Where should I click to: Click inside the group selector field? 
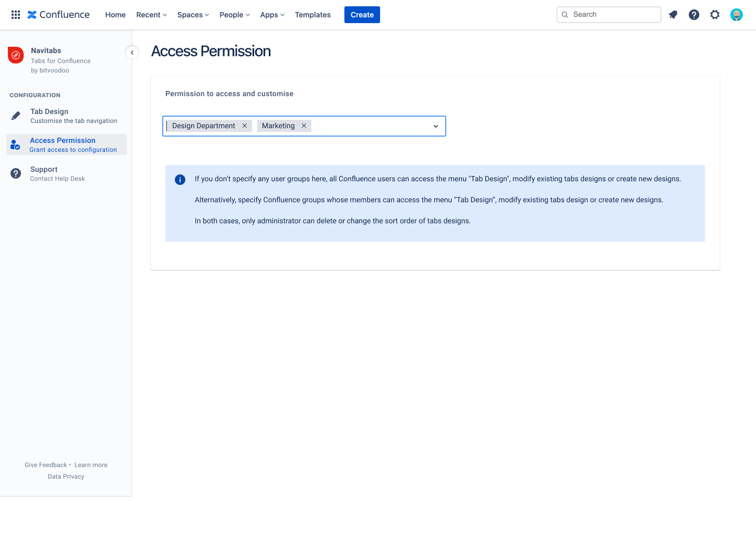coord(304,126)
